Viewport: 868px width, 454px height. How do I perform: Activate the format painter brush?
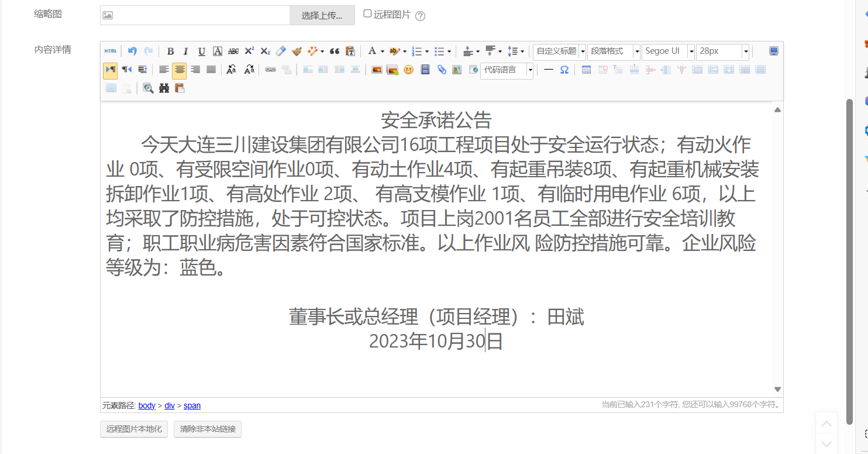click(297, 51)
